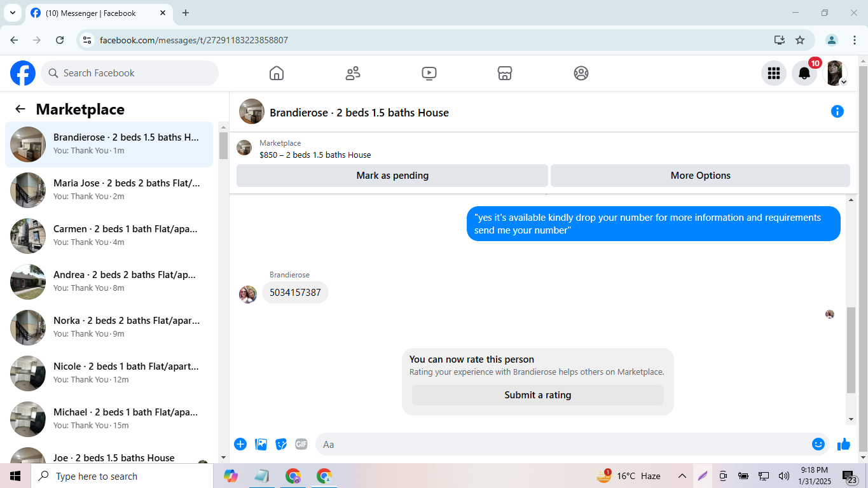Click Submit a rating

(x=538, y=395)
